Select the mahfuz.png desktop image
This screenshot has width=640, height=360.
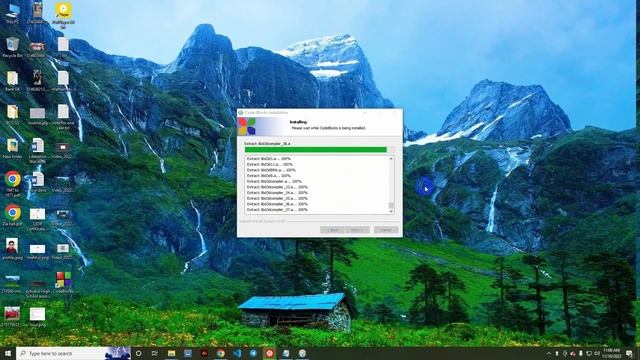[x=37, y=251]
